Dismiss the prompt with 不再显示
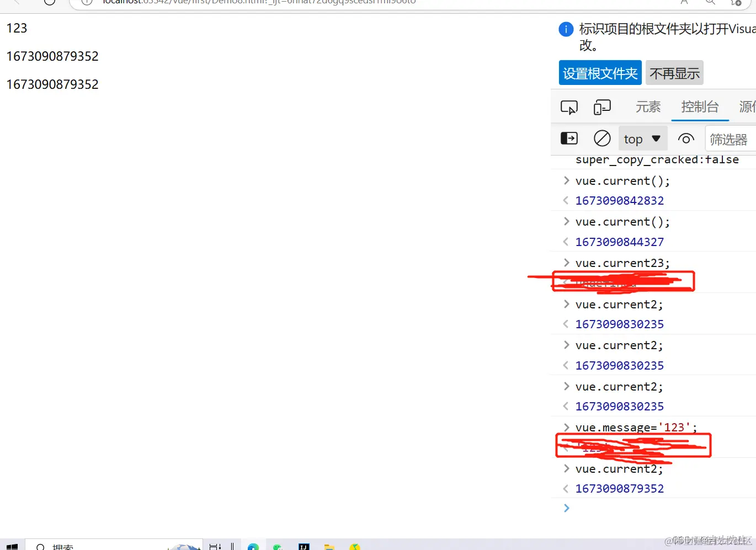This screenshot has height=550, width=756. pyautogui.click(x=674, y=73)
